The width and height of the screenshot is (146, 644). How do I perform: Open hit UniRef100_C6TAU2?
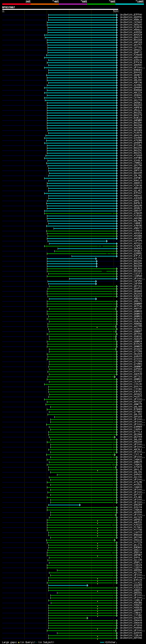(131, 22)
